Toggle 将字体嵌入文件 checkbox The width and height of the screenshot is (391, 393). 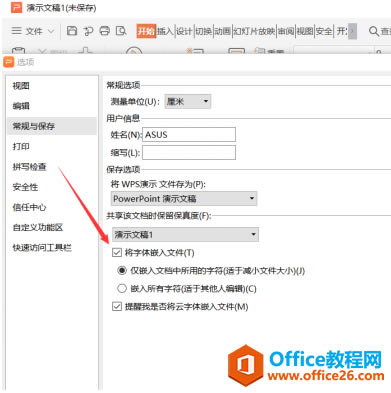(x=117, y=253)
